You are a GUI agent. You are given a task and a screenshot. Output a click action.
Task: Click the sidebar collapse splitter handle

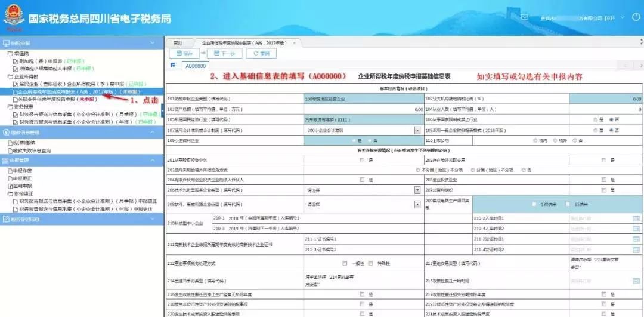(x=162, y=110)
